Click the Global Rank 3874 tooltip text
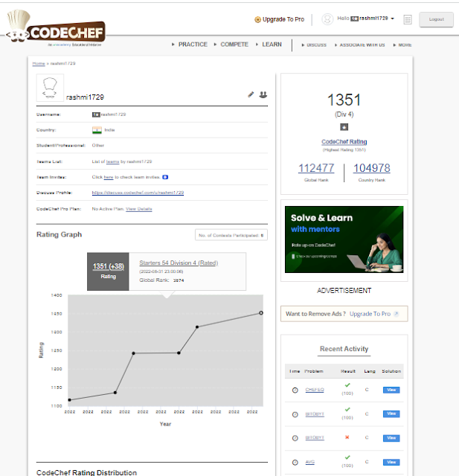The image size is (459, 476). click(x=161, y=280)
